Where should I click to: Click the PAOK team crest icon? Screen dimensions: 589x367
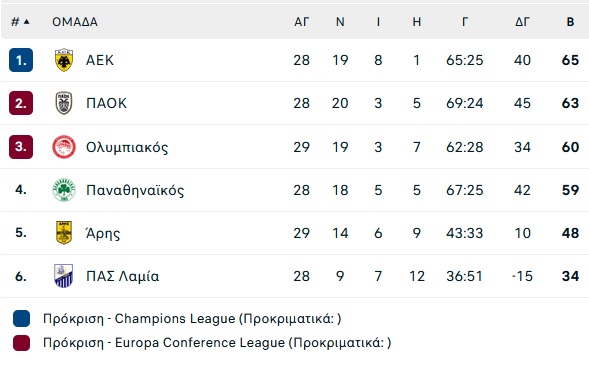coord(64,103)
